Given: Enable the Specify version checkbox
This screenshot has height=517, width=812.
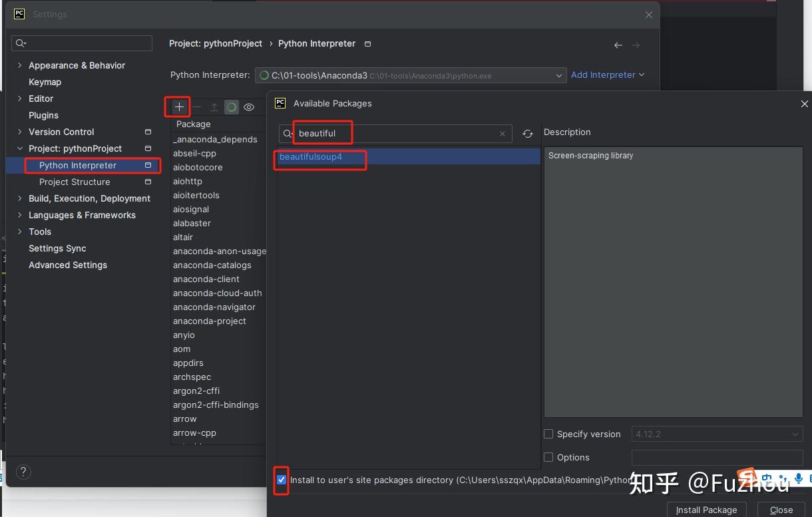Looking at the screenshot, I should tap(548, 434).
